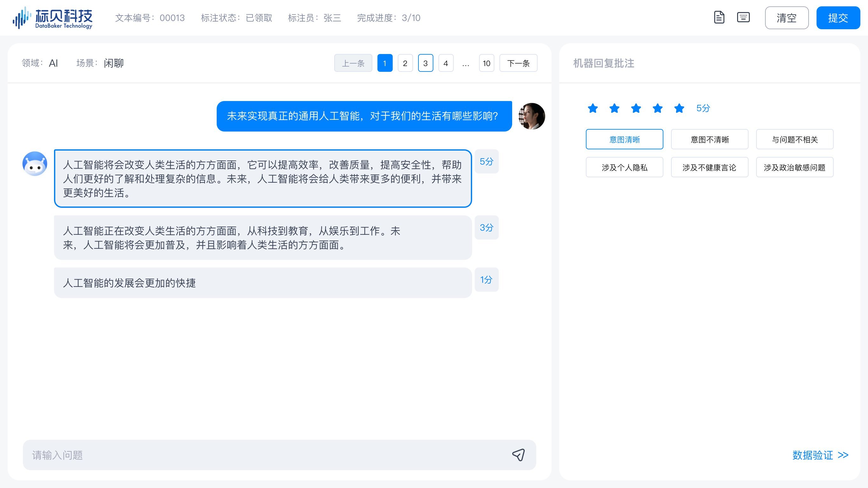Select the 3分 scored reply bubble
Image resolution: width=868 pixels, height=488 pixels.
tap(263, 238)
